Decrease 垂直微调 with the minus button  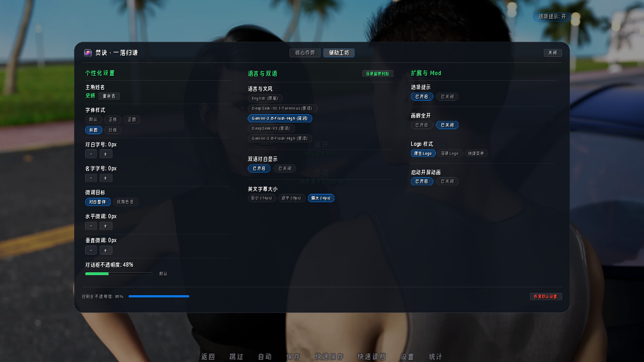[91, 250]
